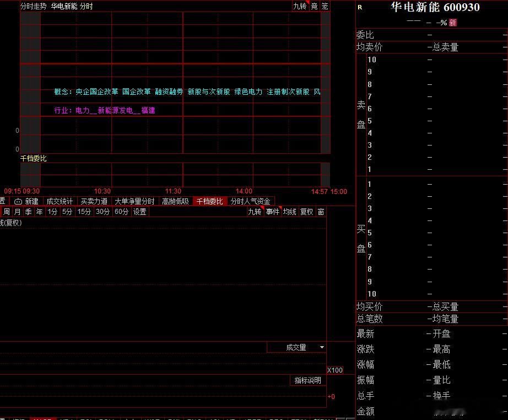The height and width of the screenshot is (420, 508).
Task: Click the pink 新 badge under stock title
Action: tap(452, 23)
